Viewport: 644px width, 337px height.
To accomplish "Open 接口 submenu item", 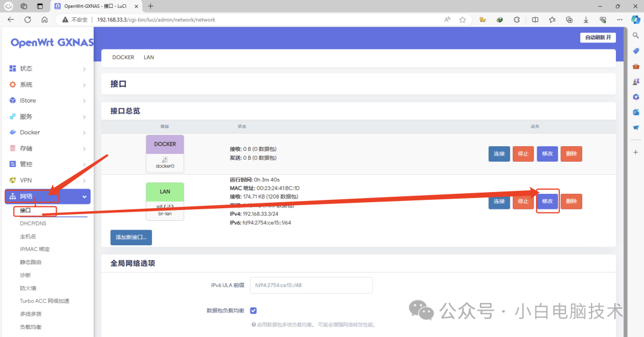I will 26,211.
